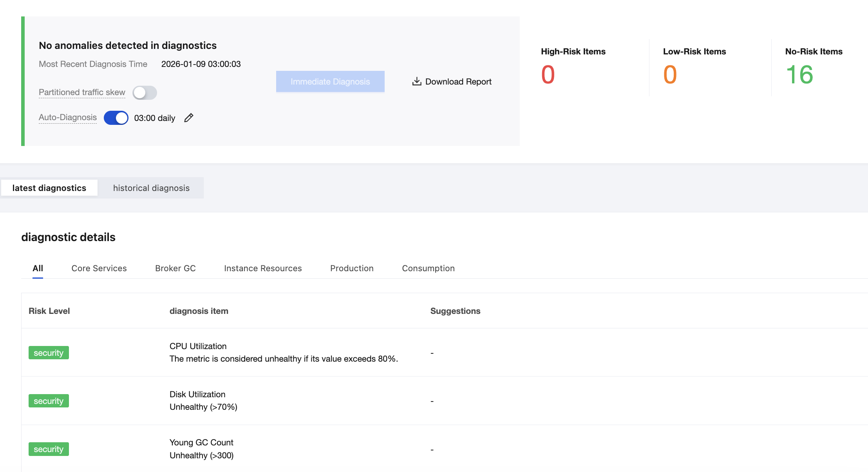Switch to the historical diagnosis tab
868x472 pixels.
coord(151,188)
